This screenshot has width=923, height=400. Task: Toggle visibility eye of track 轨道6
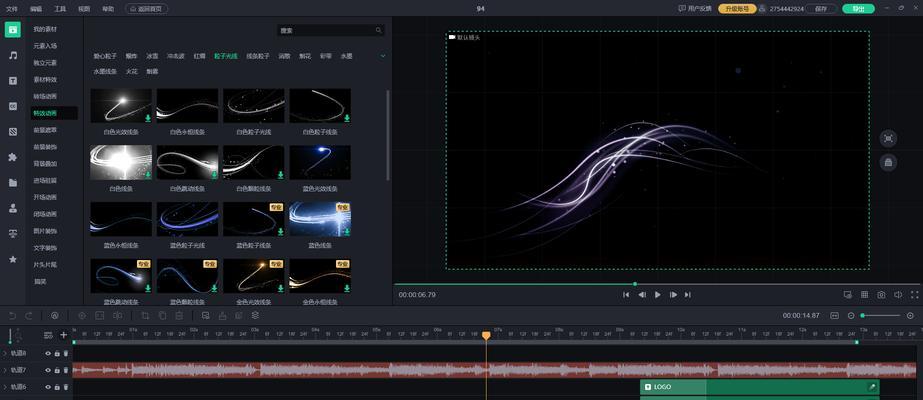click(x=48, y=387)
